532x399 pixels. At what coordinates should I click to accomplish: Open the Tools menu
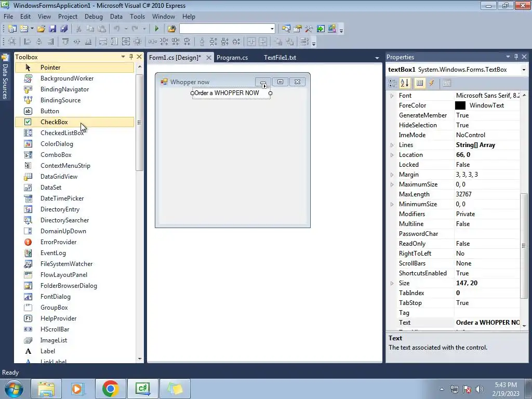pos(137,16)
